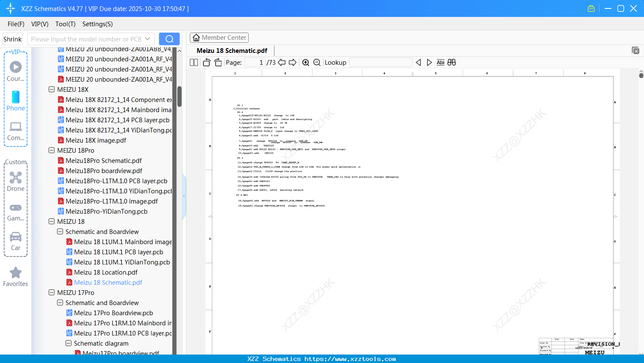The image size is (644, 363).
Task: Open Meizu18Pro Schematic.pdf
Action: click(99, 161)
